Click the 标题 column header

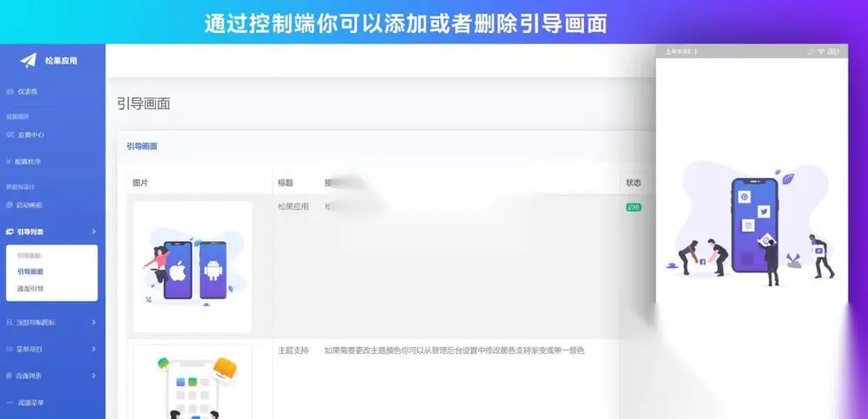coord(285,183)
